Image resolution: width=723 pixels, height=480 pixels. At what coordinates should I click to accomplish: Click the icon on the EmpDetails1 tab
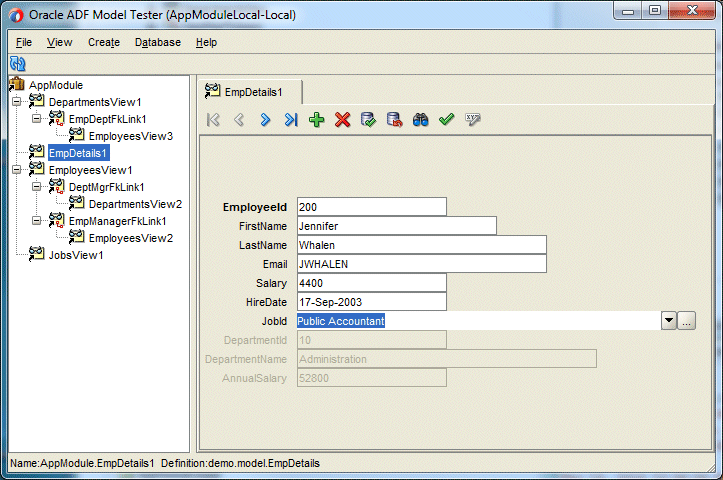[212, 91]
